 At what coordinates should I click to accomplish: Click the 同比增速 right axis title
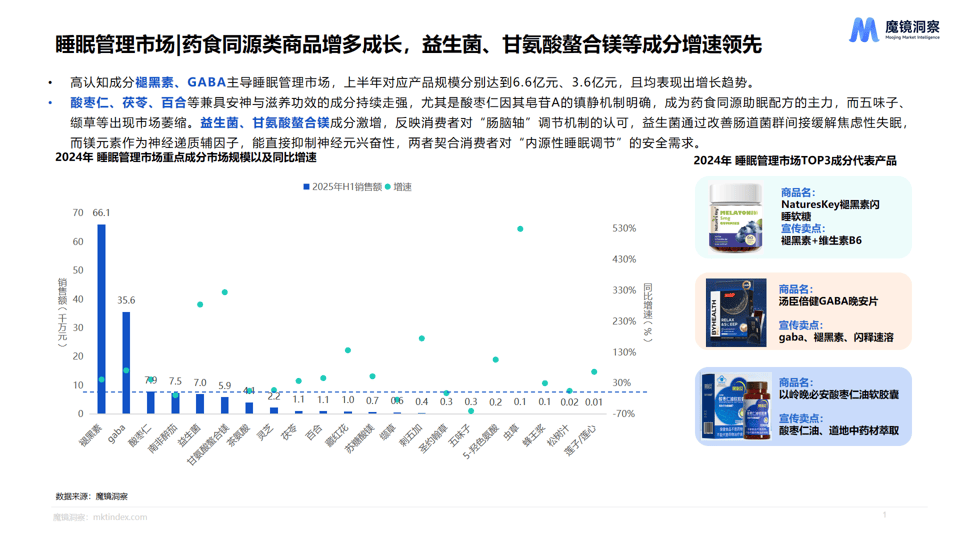pyautogui.click(x=647, y=312)
